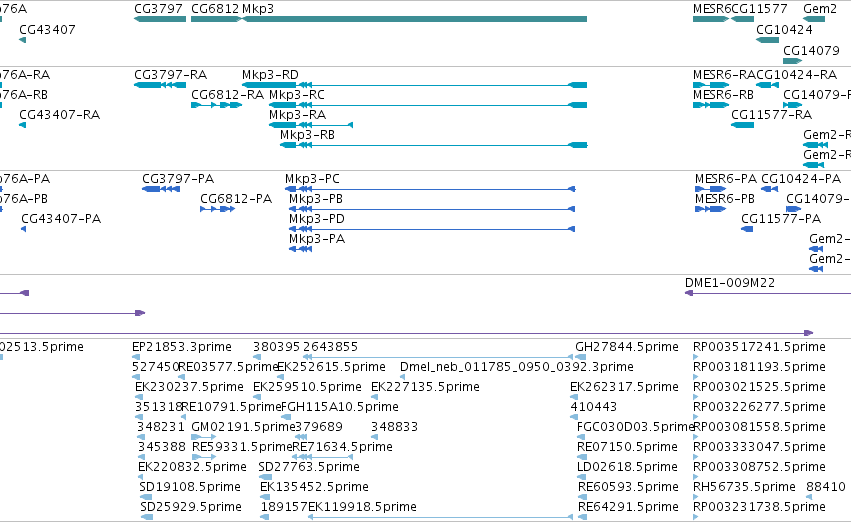The image size is (851, 522).
Task: Open the SD19108.5prime EST label
Action: click(190, 488)
